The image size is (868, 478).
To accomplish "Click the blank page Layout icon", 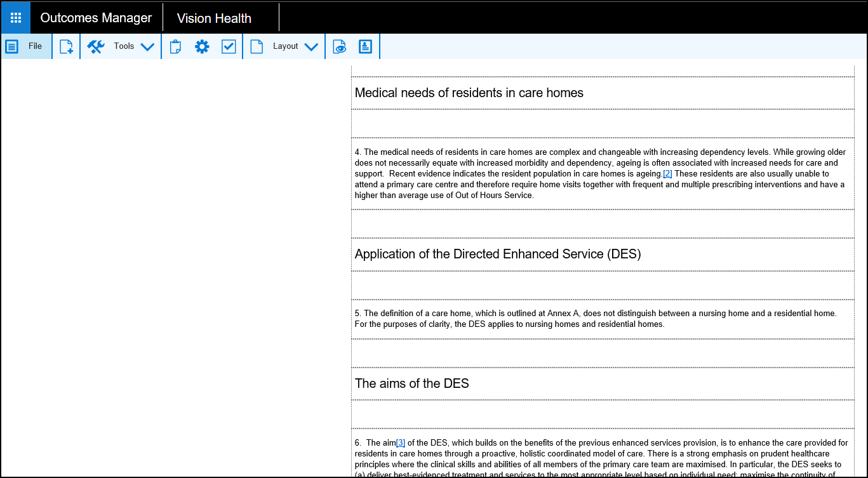I will point(257,47).
